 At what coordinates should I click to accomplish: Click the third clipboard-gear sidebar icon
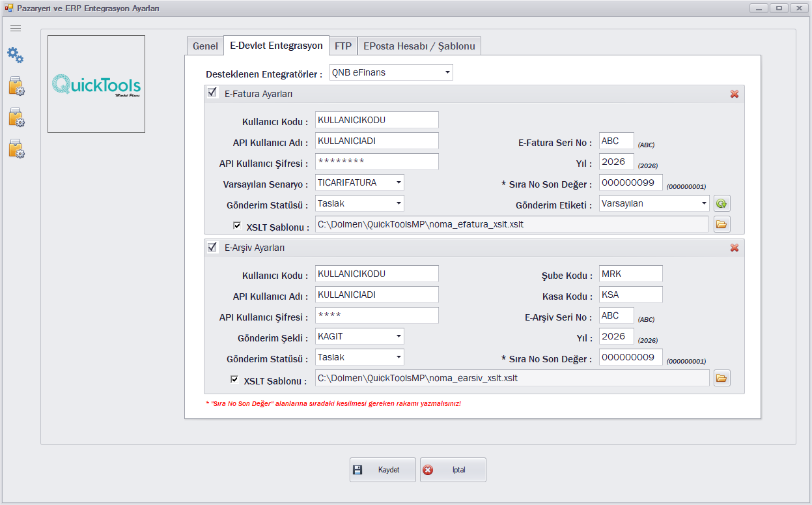pos(16,149)
